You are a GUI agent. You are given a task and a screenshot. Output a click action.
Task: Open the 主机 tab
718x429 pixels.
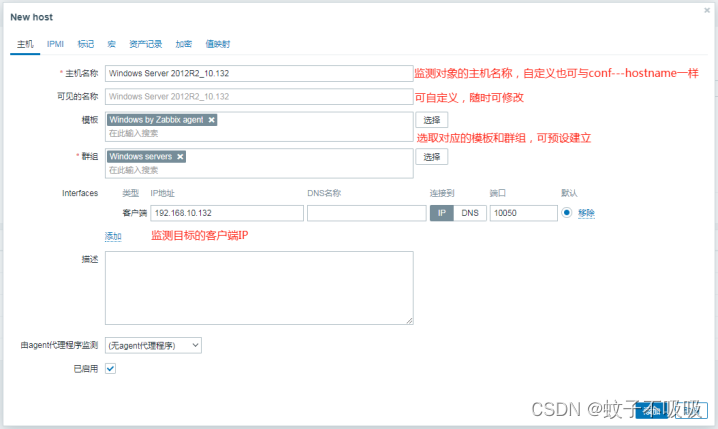click(x=25, y=44)
